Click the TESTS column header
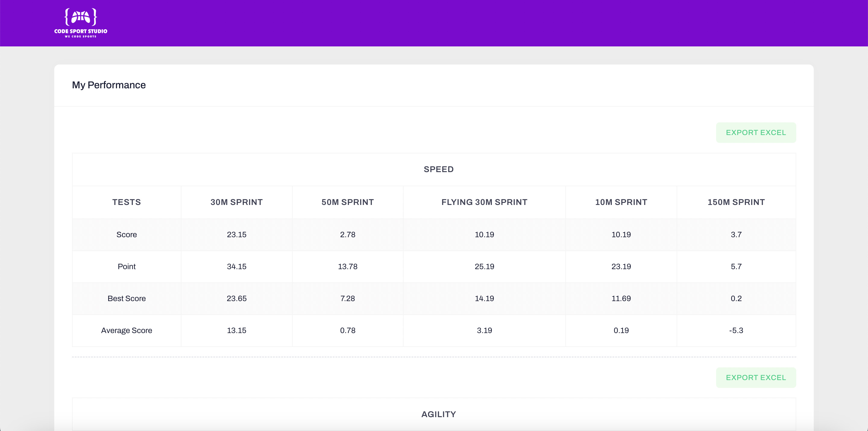Image resolution: width=868 pixels, height=431 pixels. (126, 202)
